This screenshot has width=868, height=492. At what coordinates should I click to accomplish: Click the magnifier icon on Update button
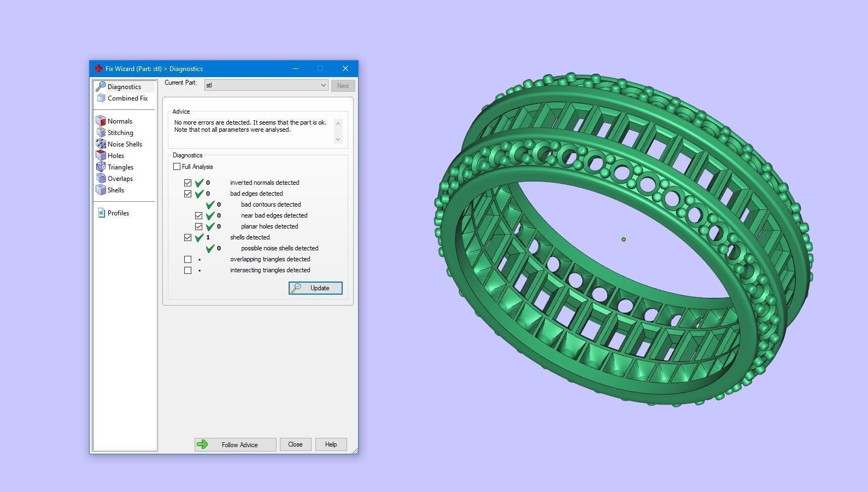point(296,288)
